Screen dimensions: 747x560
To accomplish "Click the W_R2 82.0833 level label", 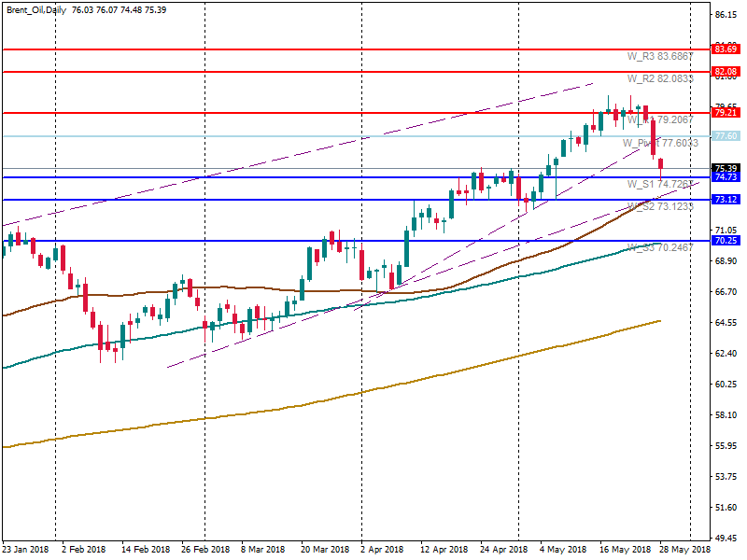I will [659, 79].
